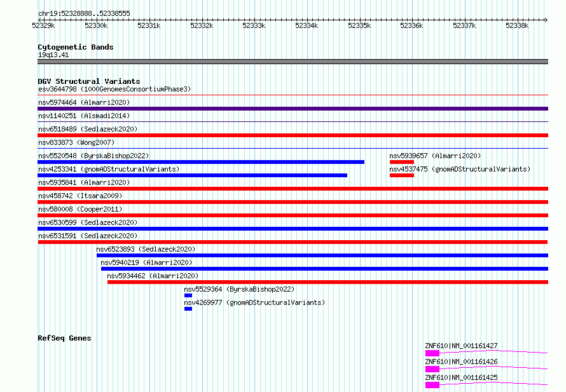Click the nsv6531591 (Sedlazeck2020) label

88,236
